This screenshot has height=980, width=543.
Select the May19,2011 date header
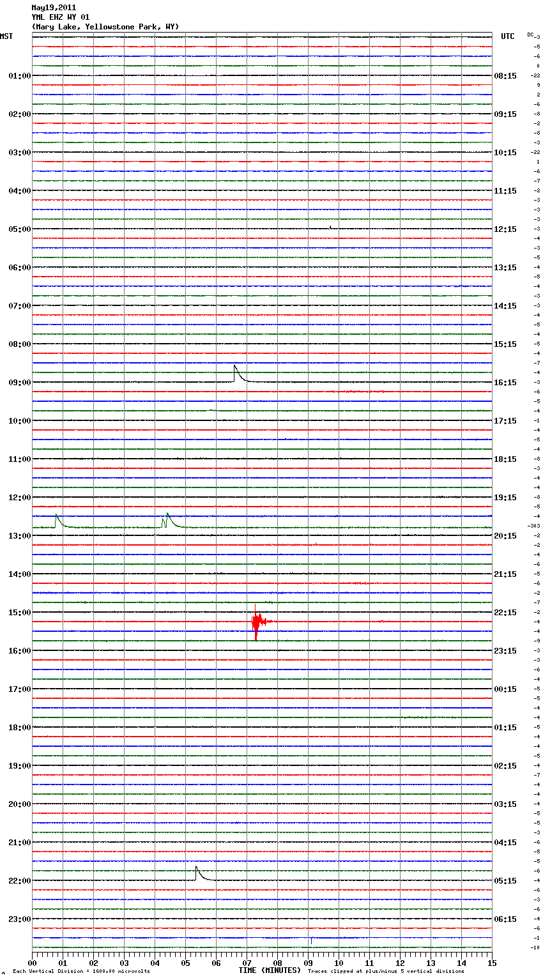[x=54, y=8]
